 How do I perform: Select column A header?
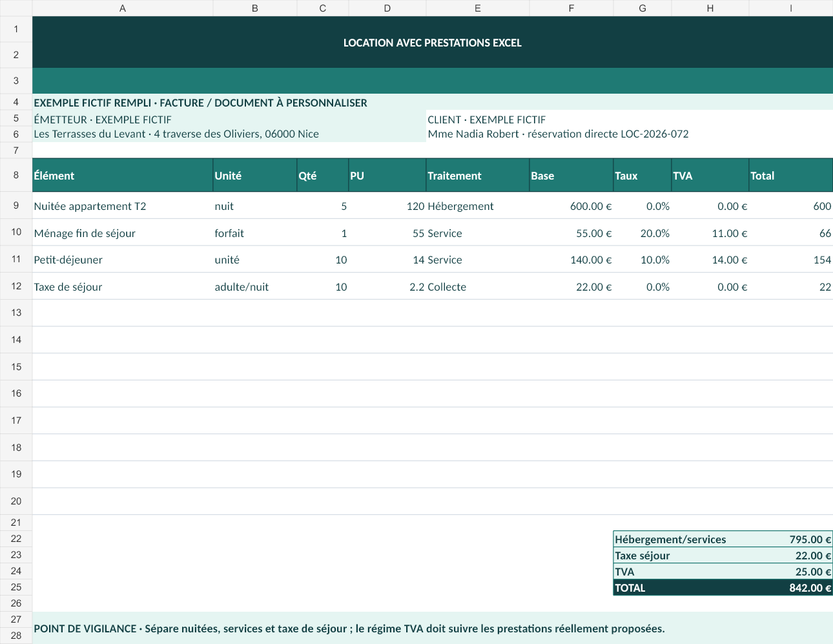pos(123,8)
